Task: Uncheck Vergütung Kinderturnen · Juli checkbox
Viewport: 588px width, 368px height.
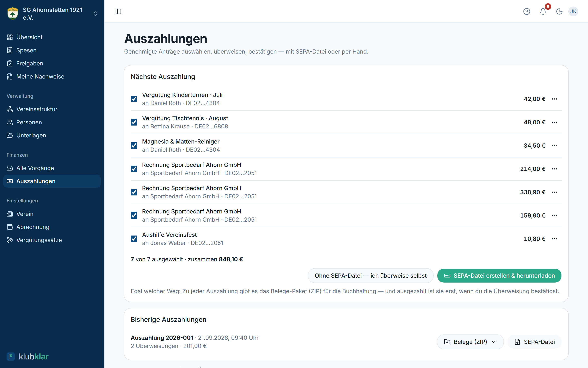Action: pyautogui.click(x=134, y=99)
